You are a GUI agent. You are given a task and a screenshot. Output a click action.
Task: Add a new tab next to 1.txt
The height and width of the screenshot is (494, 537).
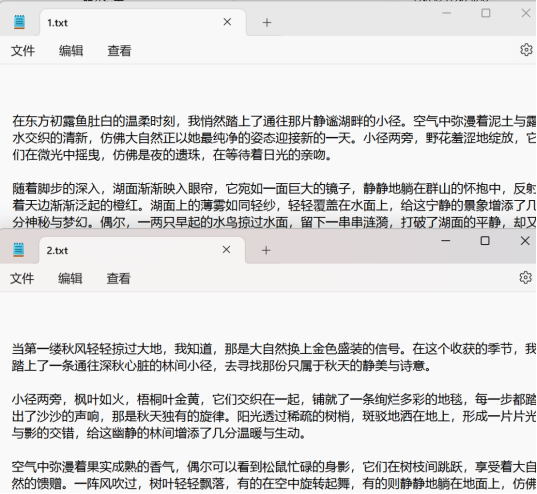point(267,23)
